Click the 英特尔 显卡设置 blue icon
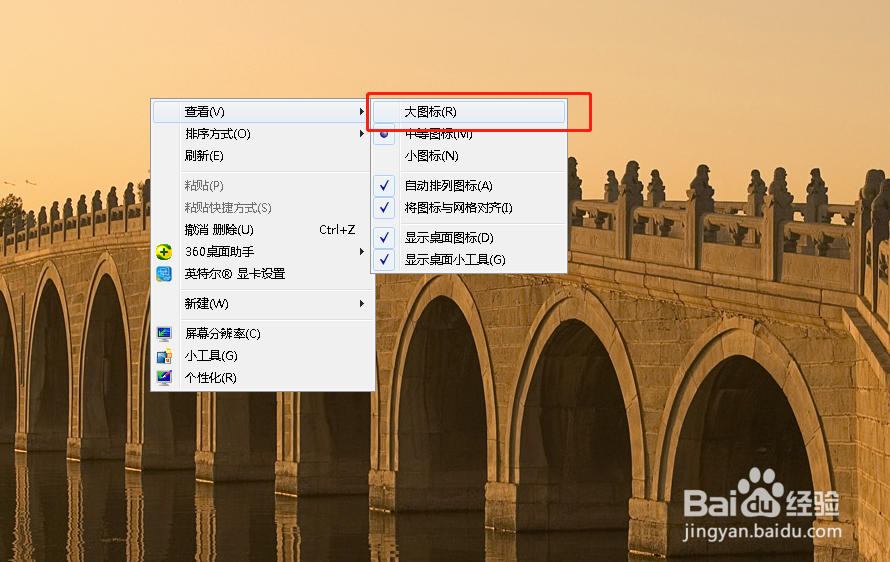890x562 pixels. coord(164,274)
